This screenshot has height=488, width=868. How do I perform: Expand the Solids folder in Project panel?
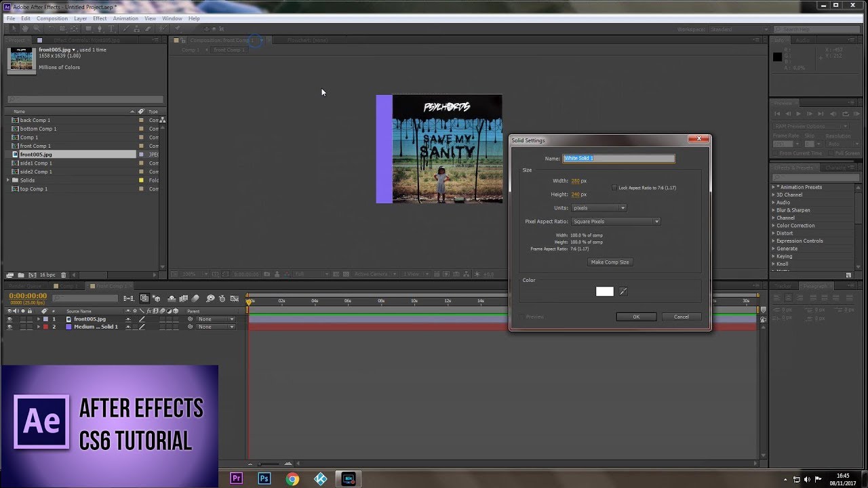8,180
